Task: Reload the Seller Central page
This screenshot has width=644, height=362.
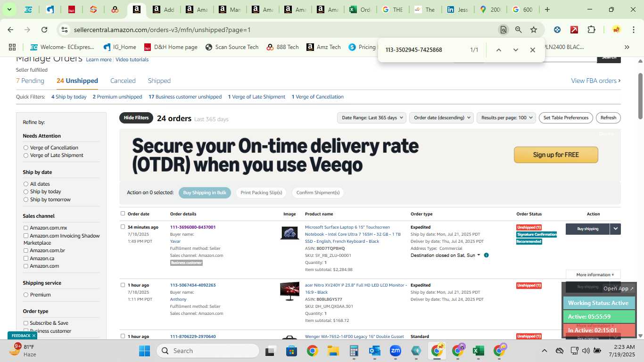Action: (44, 30)
